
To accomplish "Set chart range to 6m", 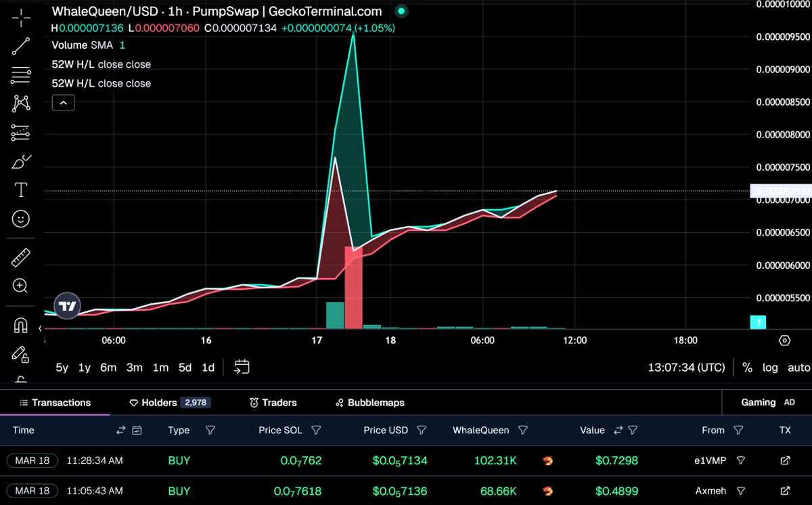I will (108, 368).
